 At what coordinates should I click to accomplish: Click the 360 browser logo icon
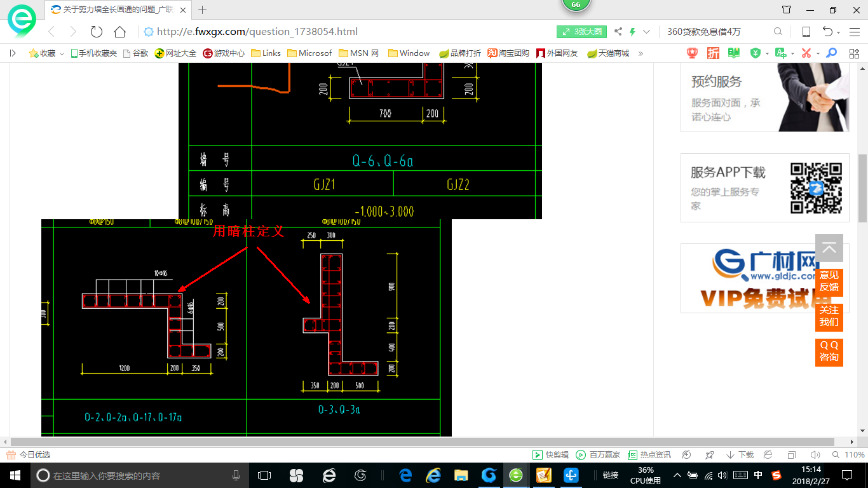pos(22,21)
